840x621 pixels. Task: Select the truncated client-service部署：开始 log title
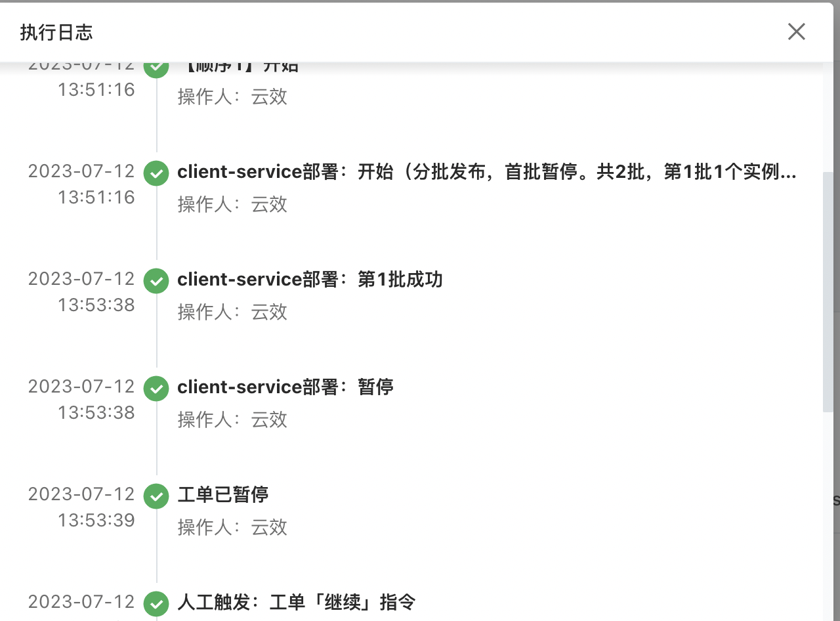coord(487,172)
